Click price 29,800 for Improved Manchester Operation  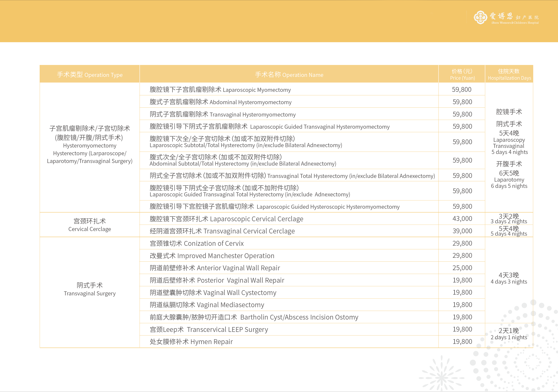point(462,256)
